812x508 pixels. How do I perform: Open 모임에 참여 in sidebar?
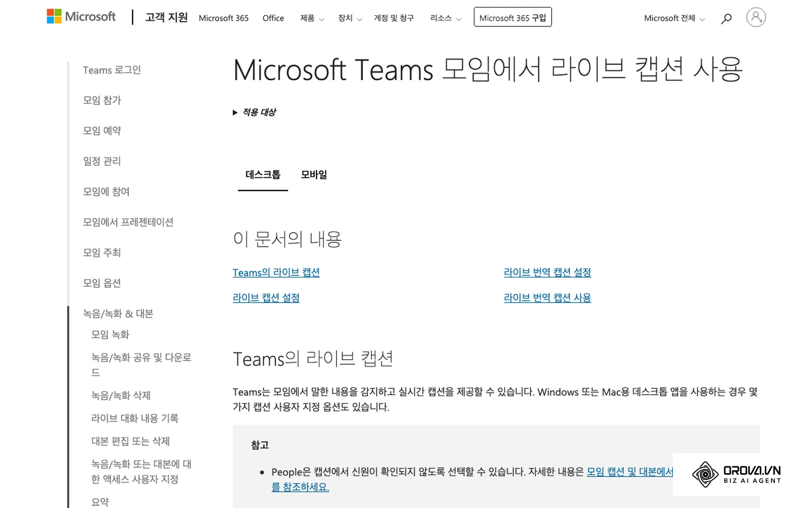(106, 192)
